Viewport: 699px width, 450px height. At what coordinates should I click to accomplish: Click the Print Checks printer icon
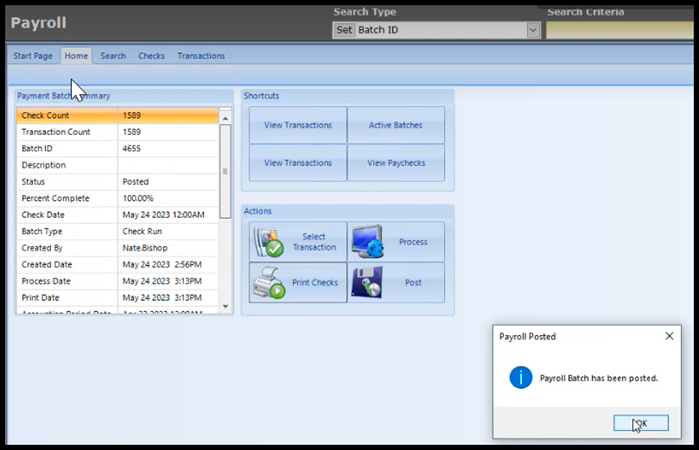pyautogui.click(x=267, y=284)
